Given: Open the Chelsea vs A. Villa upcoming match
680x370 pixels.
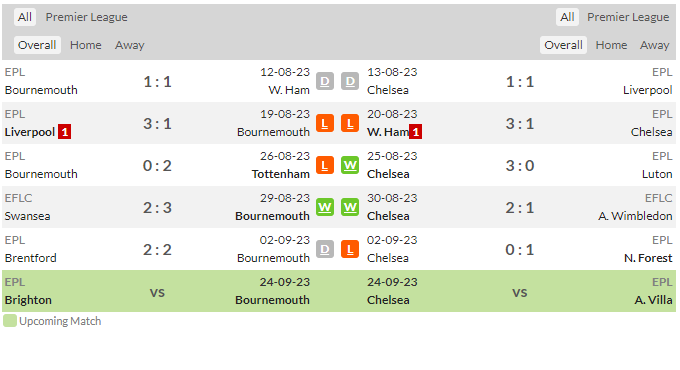Looking at the screenshot, I should pos(520,291).
